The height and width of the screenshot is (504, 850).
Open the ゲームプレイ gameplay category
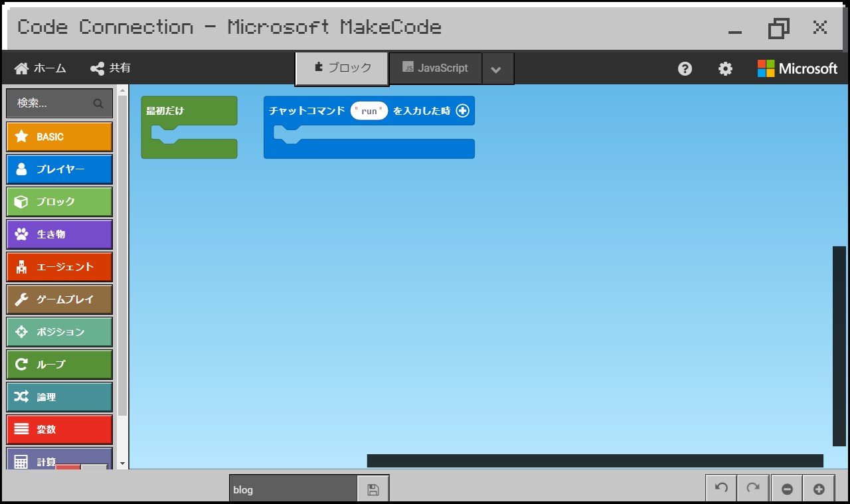point(59,299)
